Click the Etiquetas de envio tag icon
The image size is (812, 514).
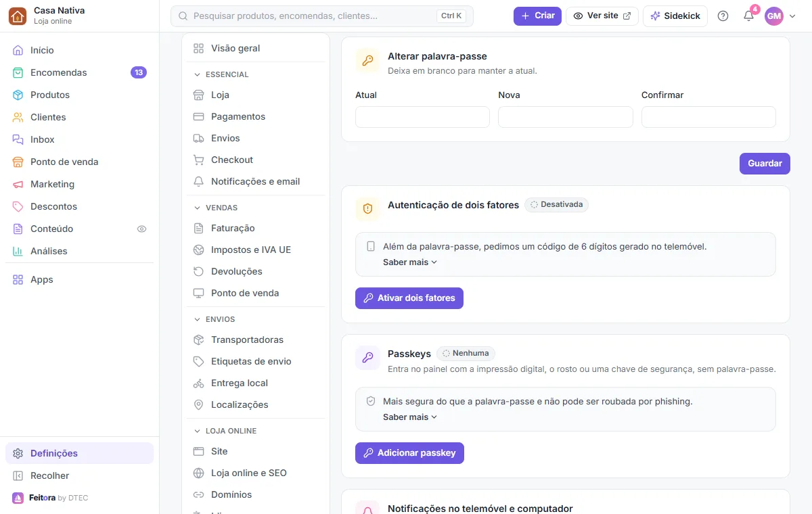click(x=198, y=361)
